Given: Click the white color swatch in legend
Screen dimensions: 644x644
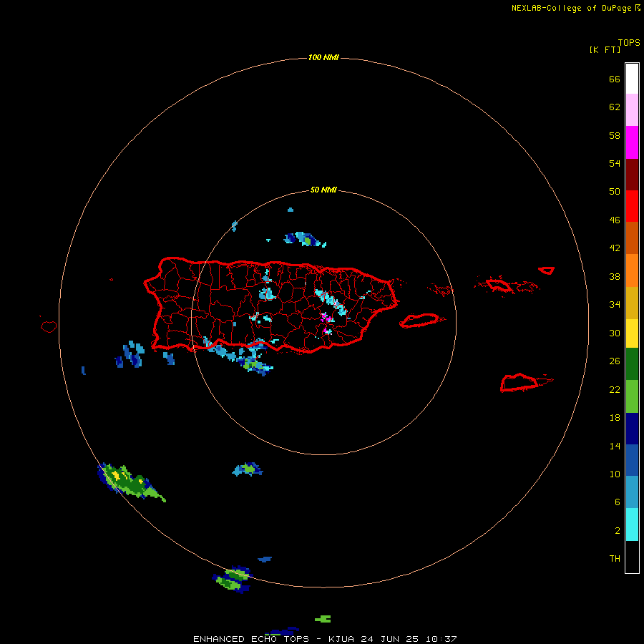Looking at the screenshot, I should [x=632, y=79].
